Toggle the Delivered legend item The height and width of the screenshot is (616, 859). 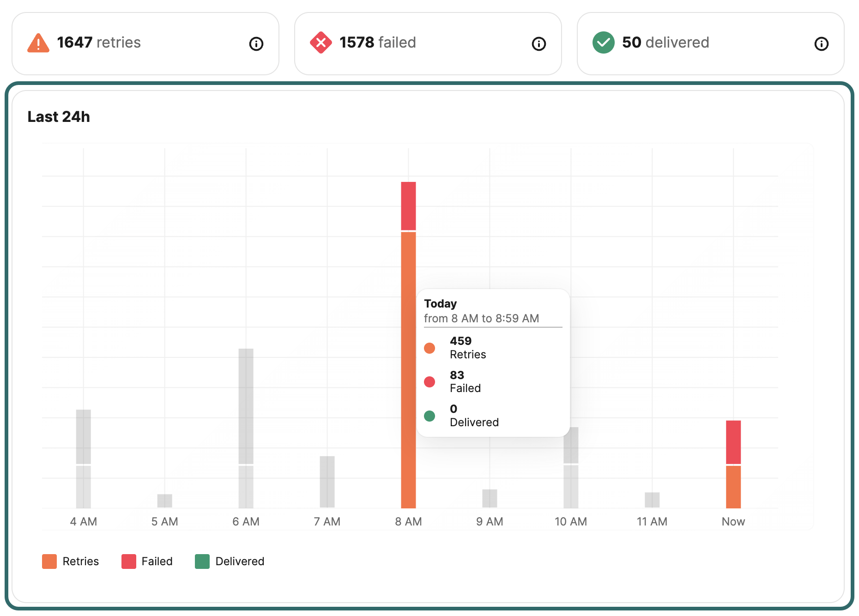coord(230,561)
